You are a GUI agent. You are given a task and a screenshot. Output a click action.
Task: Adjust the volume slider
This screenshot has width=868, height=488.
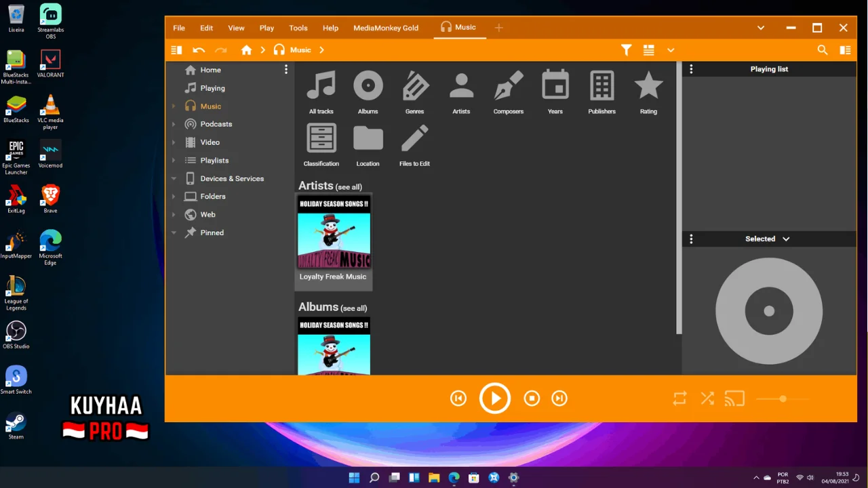coord(783,399)
